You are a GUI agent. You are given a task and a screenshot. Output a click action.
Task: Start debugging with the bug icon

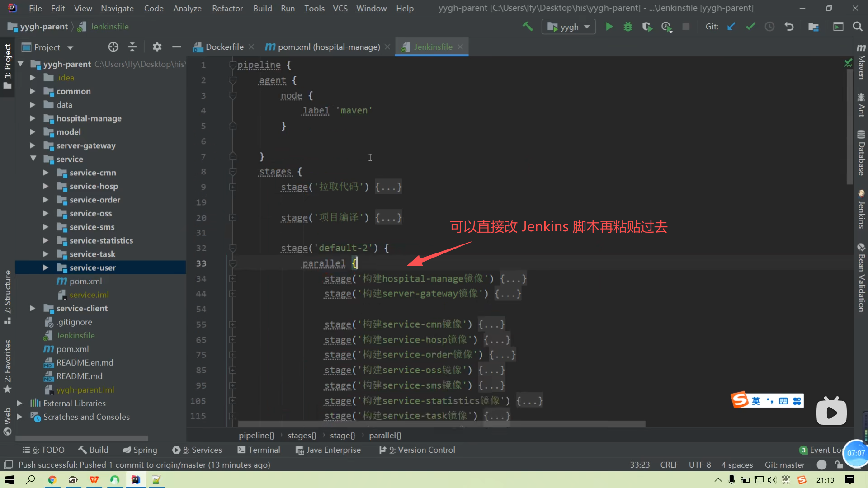628,27
